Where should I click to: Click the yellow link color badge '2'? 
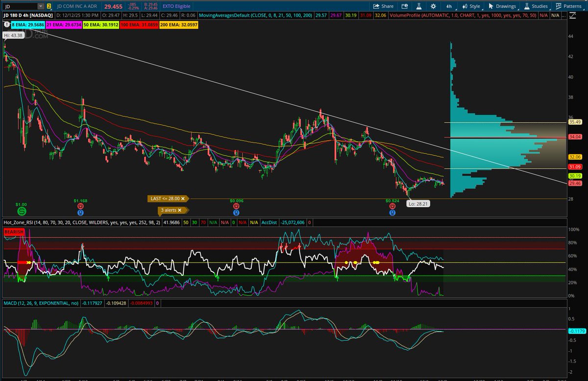tap(49, 7)
